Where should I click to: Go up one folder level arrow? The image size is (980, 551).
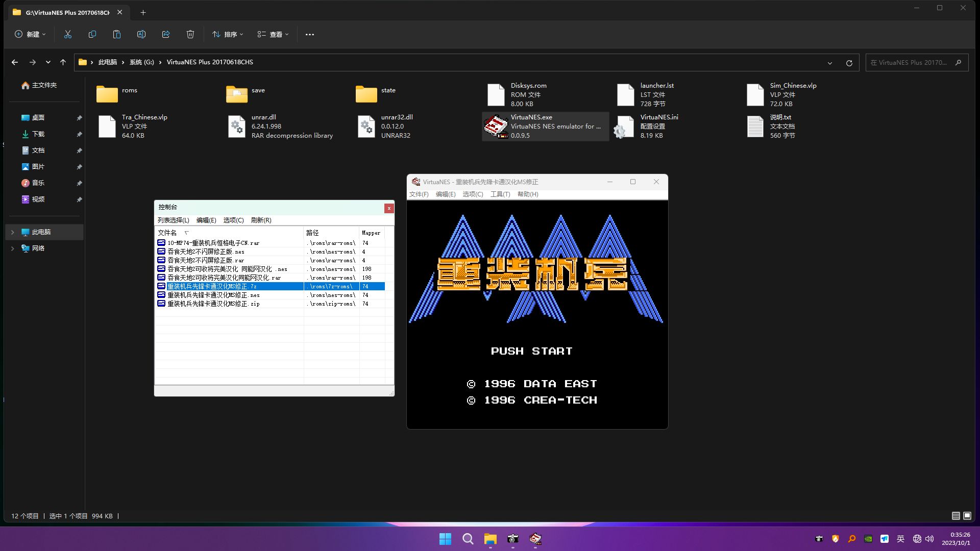point(63,62)
